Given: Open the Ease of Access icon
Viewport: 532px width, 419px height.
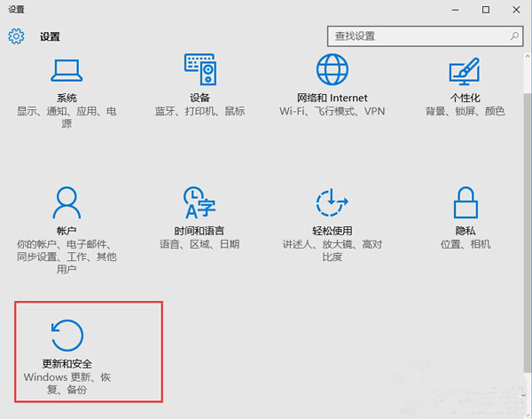Looking at the screenshot, I should click(332, 202).
